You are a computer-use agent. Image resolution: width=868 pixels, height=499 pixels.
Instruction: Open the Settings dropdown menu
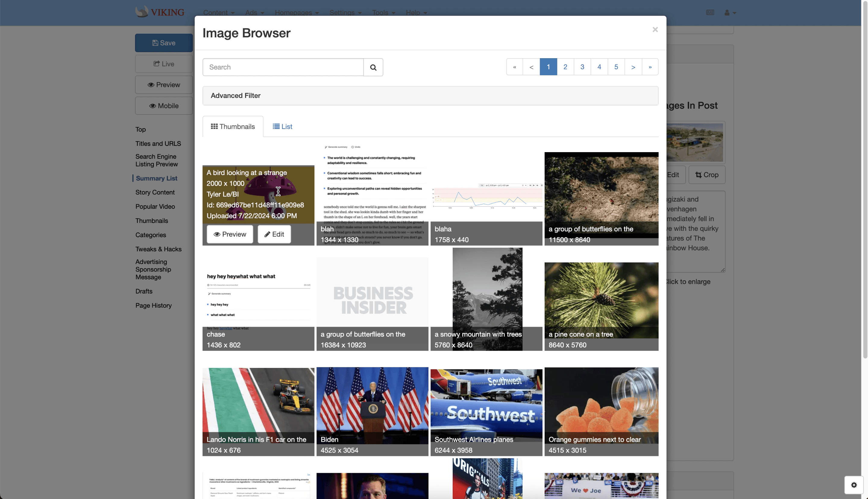pos(345,13)
